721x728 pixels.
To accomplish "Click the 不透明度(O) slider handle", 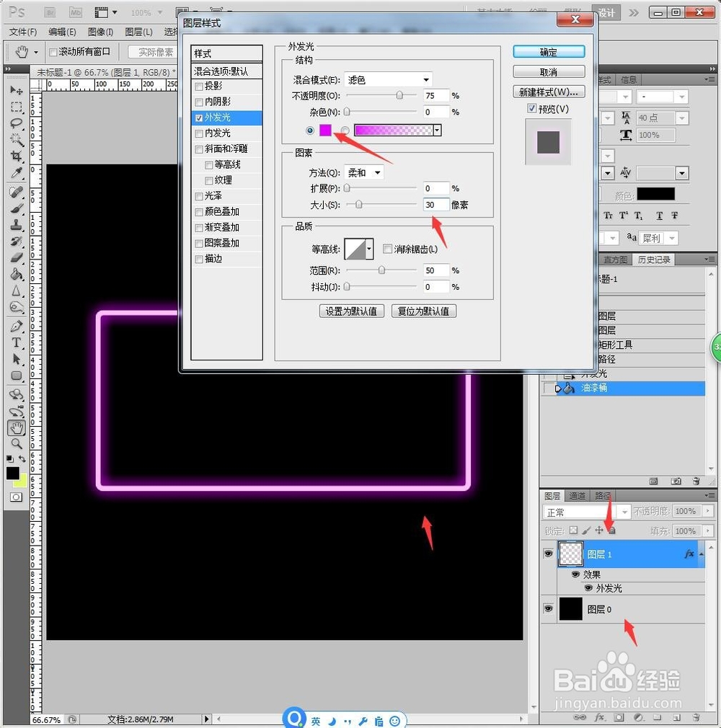I will (x=399, y=95).
